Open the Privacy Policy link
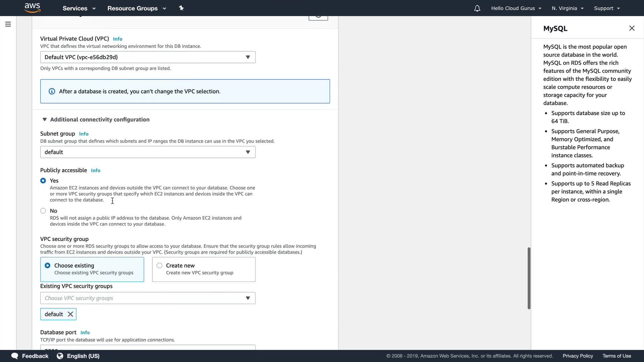The image size is (644, 362). point(578,356)
